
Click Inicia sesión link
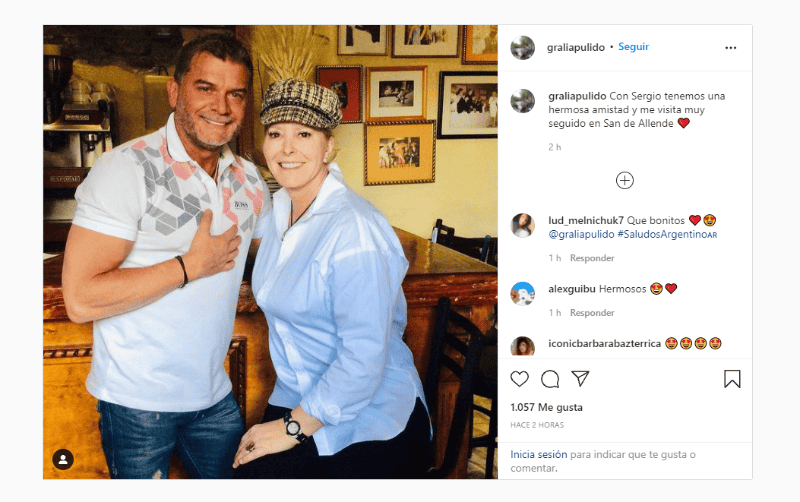pyautogui.click(x=539, y=454)
